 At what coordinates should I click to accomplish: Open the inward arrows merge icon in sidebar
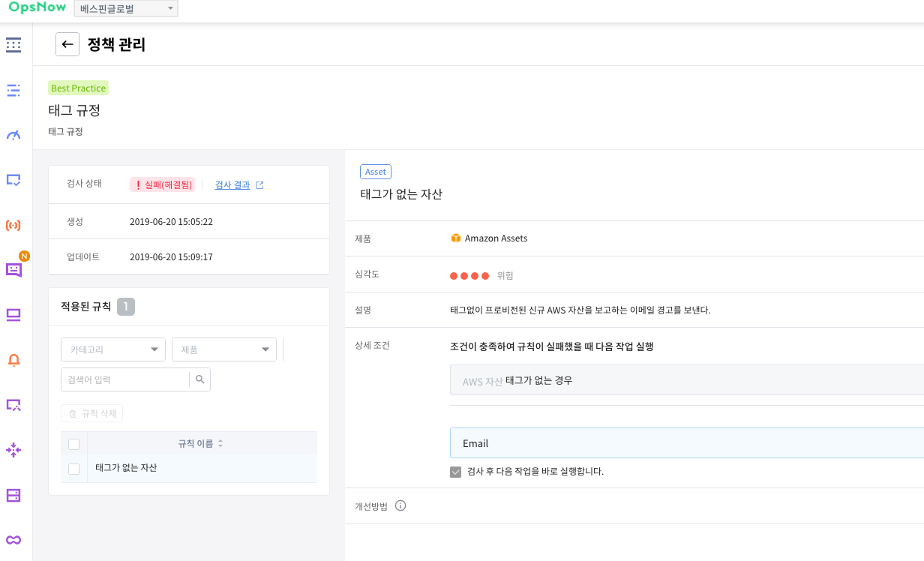pos(13,450)
